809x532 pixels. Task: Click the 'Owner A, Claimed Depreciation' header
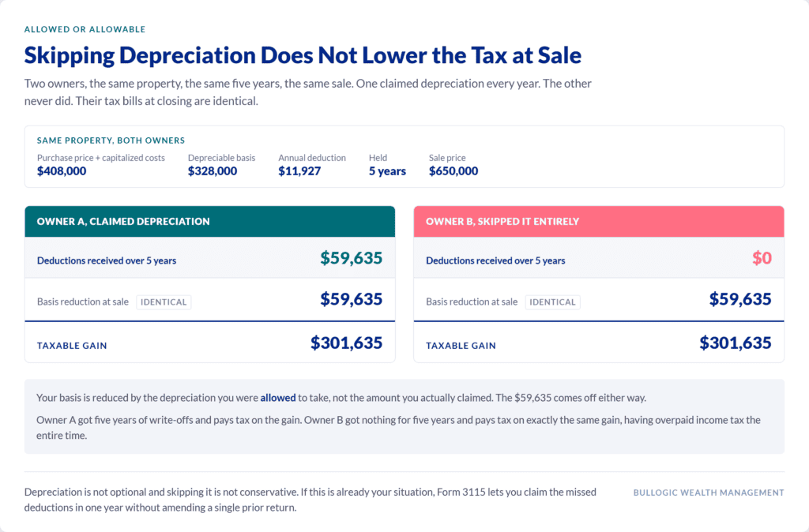pyautogui.click(x=210, y=222)
